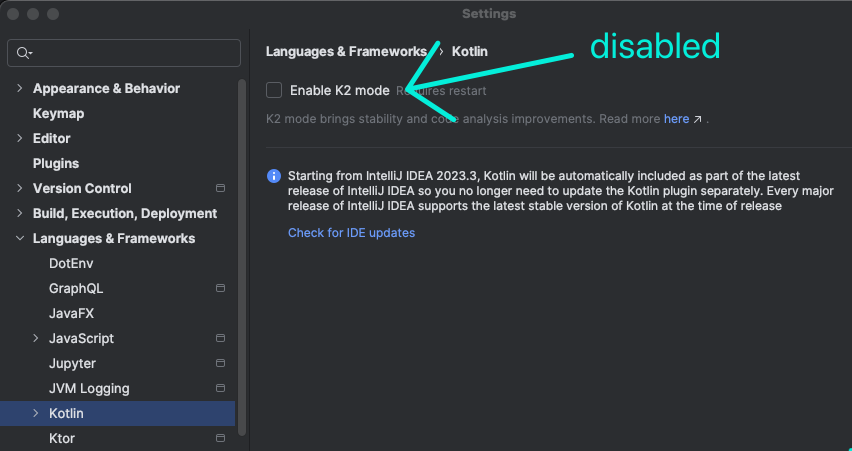Click the Check for IDE updates link
Screen dimensions: 852x451
351,233
